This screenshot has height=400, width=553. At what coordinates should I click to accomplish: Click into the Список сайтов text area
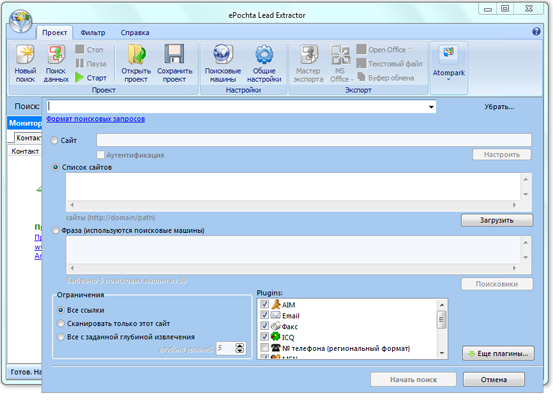click(293, 186)
